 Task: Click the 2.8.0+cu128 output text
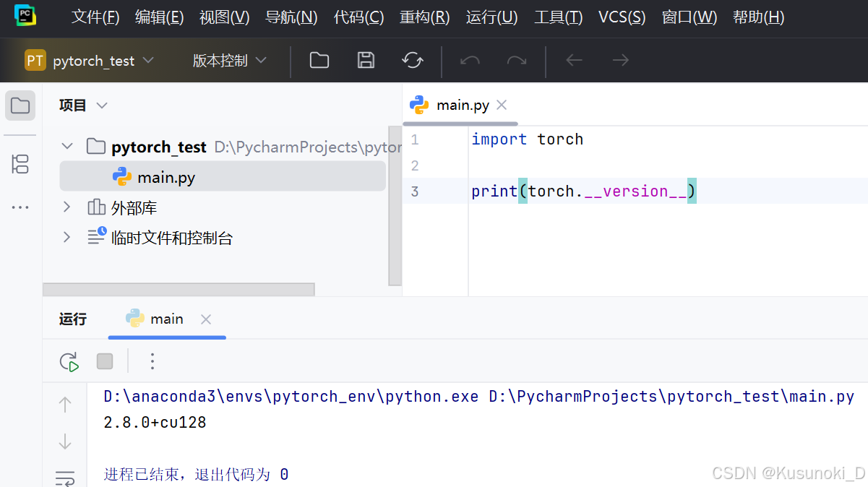(155, 423)
